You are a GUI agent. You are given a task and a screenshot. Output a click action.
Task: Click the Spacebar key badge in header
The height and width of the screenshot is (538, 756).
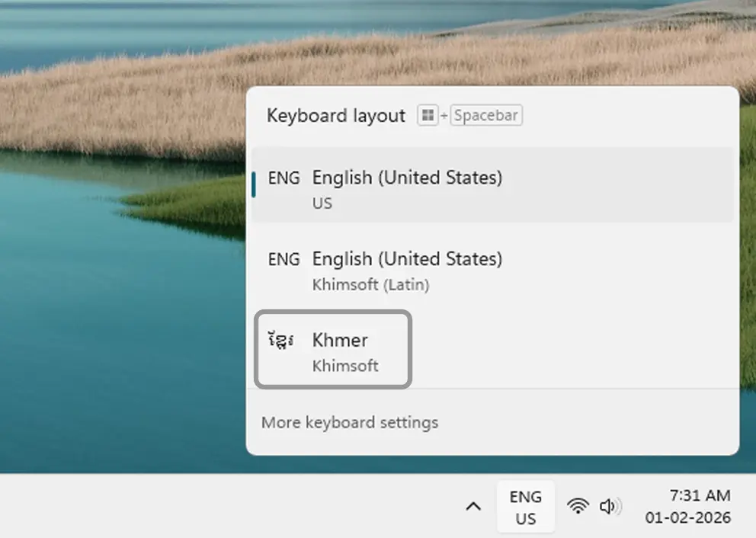485,115
